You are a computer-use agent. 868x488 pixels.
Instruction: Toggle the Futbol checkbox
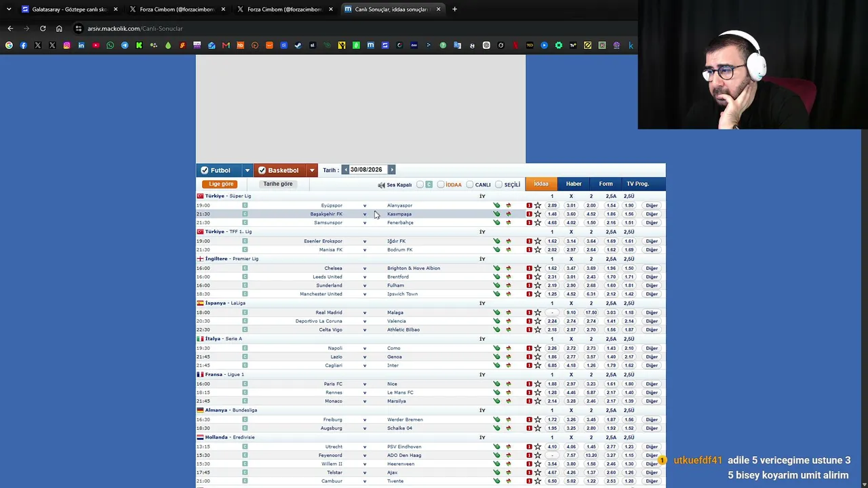point(204,170)
